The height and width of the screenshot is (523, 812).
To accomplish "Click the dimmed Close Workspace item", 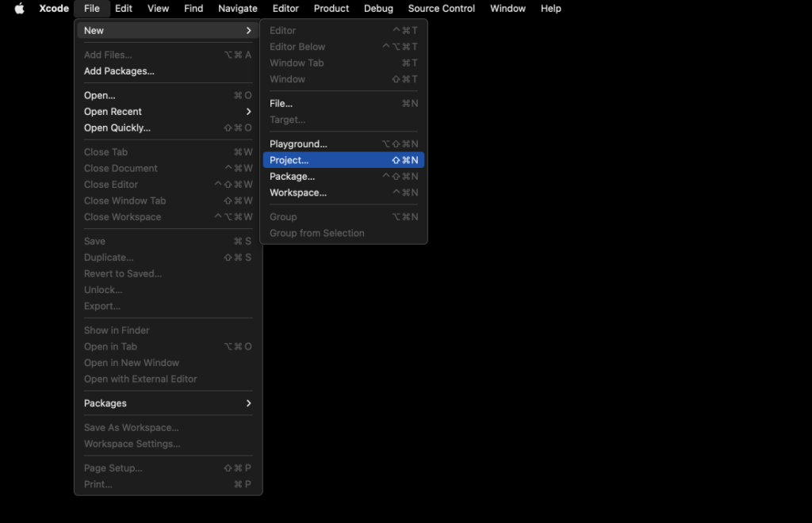I will [168, 217].
